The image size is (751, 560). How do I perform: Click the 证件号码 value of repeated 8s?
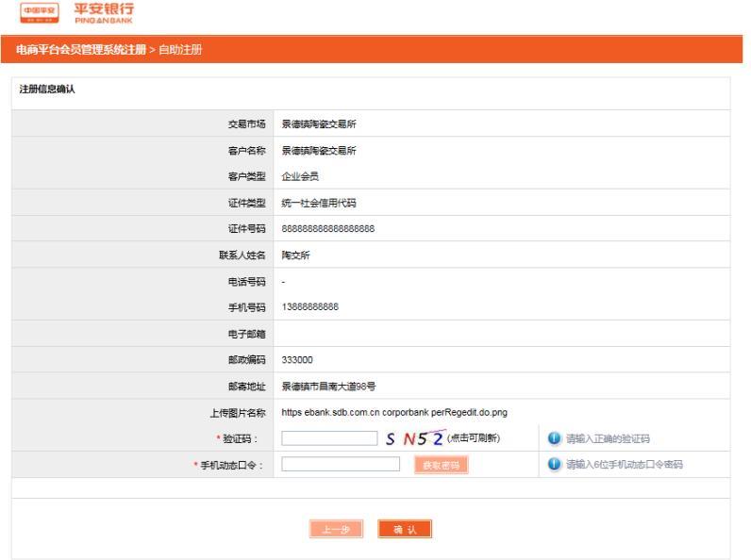(327, 229)
